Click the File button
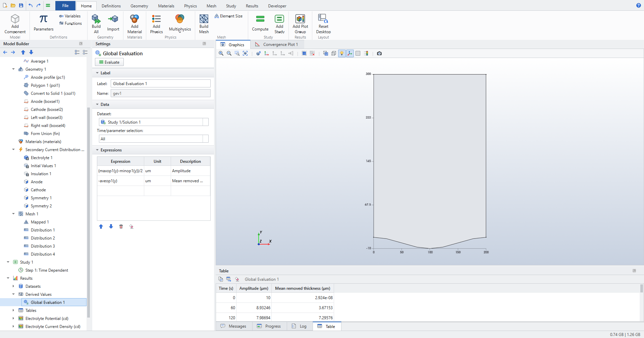This screenshot has width=644, height=338. 65,6
